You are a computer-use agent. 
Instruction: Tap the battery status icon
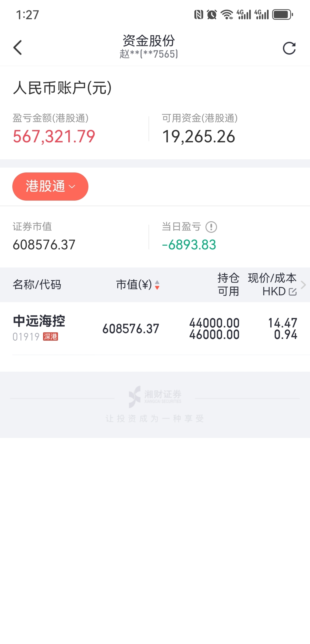pos(283,14)
